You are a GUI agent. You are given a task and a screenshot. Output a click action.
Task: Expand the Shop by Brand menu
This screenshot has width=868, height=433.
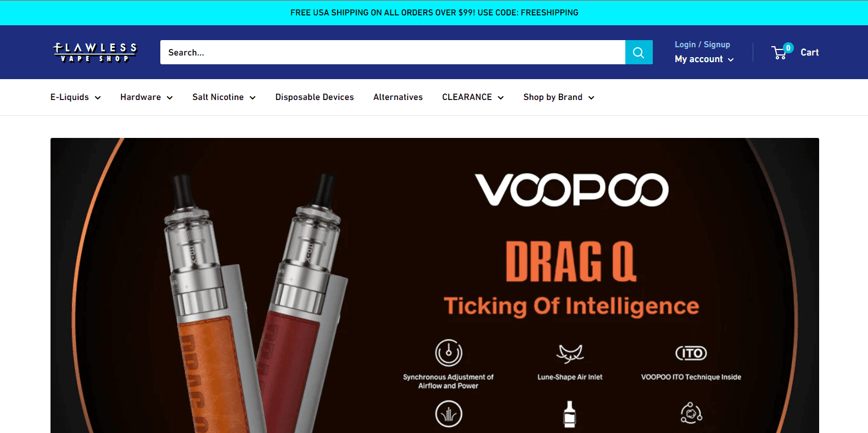559,97
